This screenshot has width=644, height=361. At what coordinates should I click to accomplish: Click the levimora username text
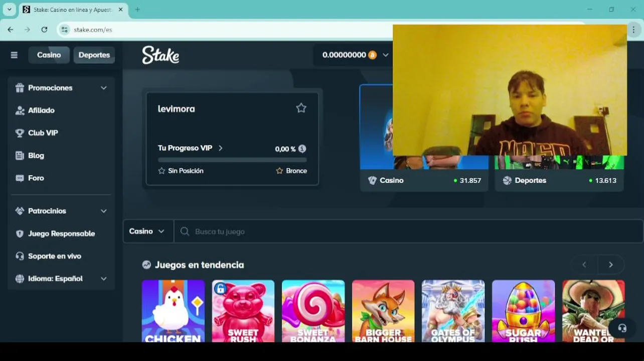click(176, 109)
